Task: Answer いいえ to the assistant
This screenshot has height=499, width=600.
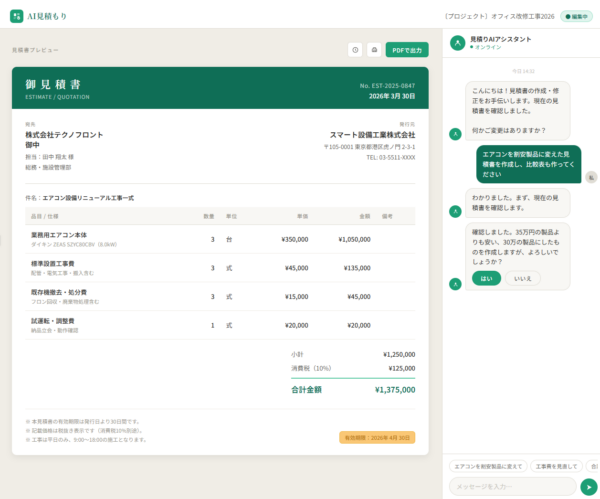Action: tap(522, 278)
